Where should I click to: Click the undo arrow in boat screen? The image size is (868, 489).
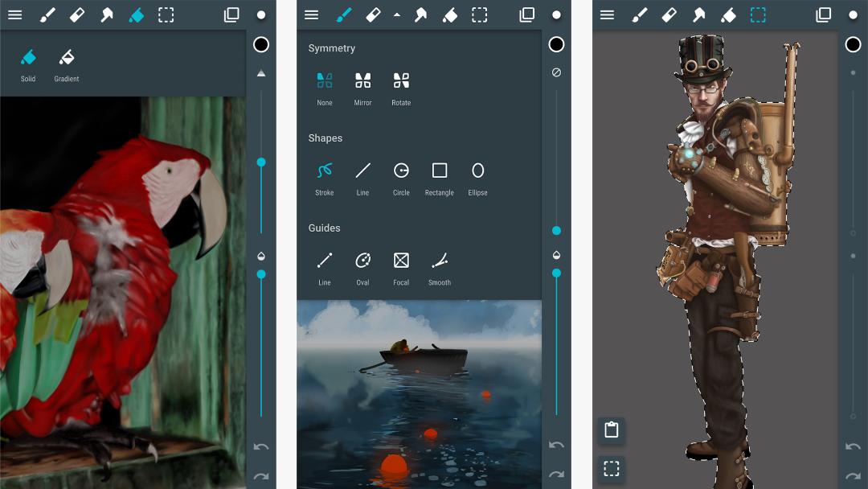tap(556, 445)
